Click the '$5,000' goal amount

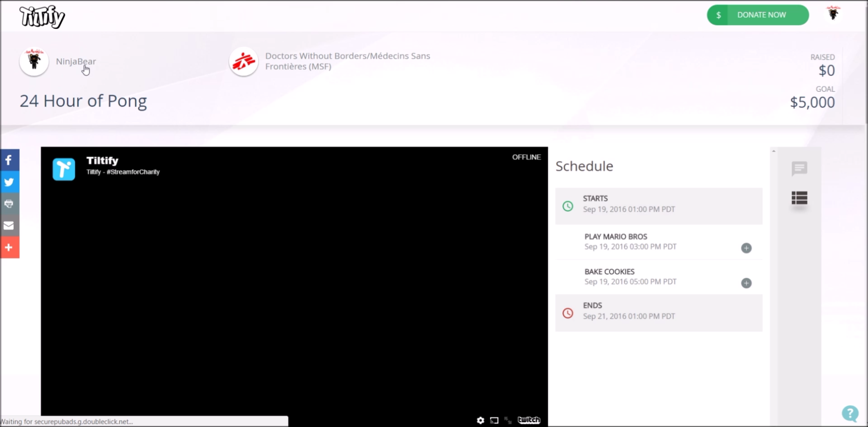[812, 102]
